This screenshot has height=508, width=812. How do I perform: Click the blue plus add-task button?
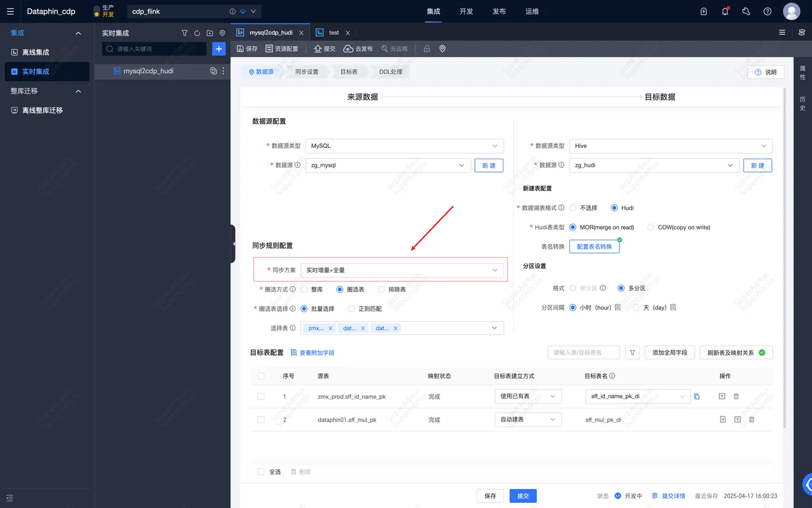click(219, 49)
